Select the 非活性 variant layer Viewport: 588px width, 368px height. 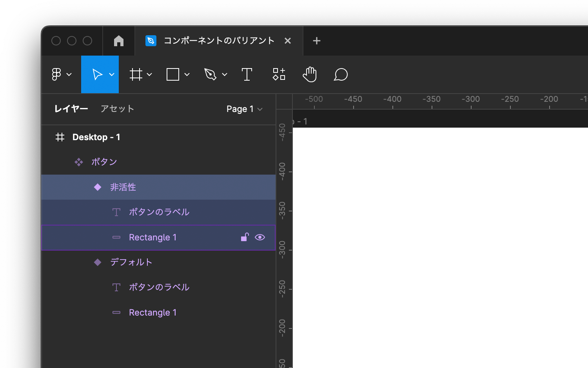pyautogui.click(x=158, y=187)
